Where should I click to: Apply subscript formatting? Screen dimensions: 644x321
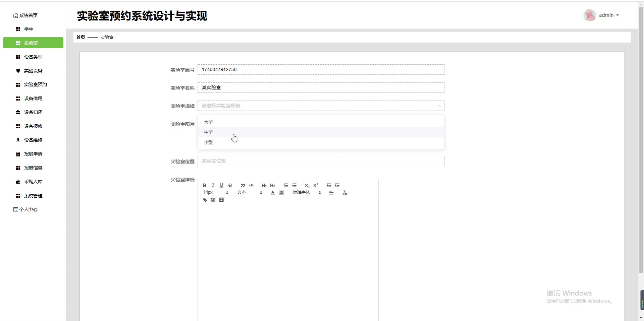click(x=307, y=185)
